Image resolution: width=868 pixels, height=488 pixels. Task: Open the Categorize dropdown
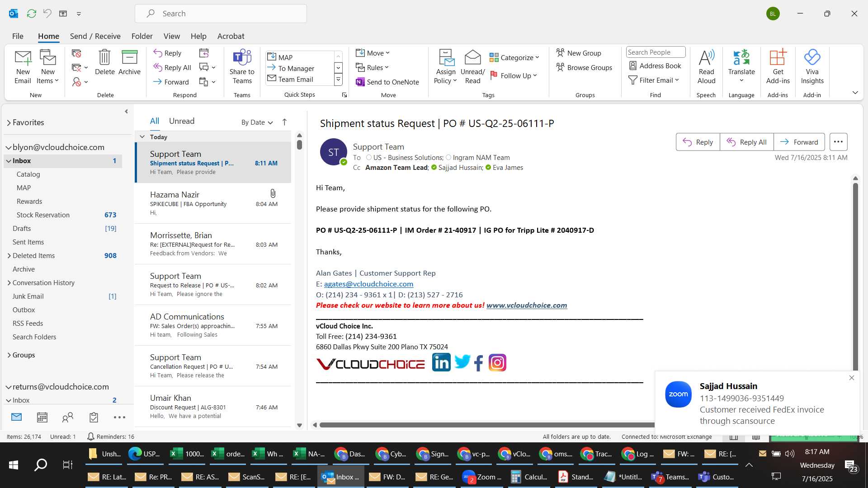[514, 57]
